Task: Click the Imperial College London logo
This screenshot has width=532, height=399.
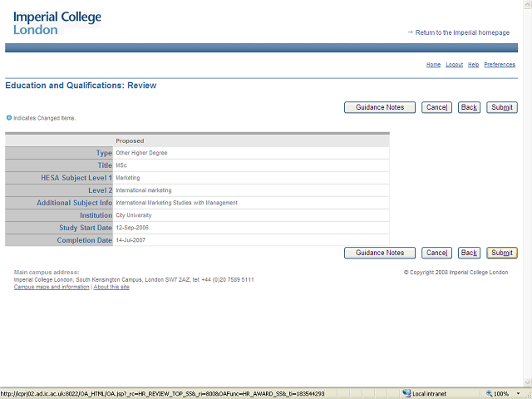Action: 57,22
